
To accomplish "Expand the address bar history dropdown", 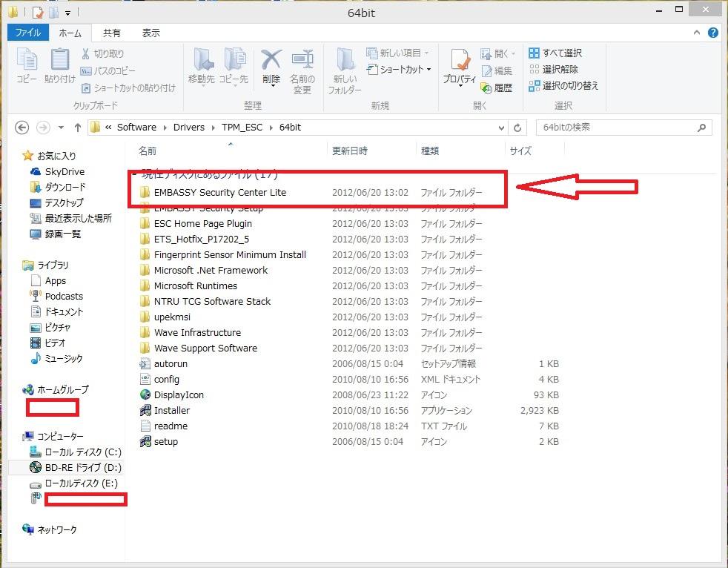I will coord(501,128).
